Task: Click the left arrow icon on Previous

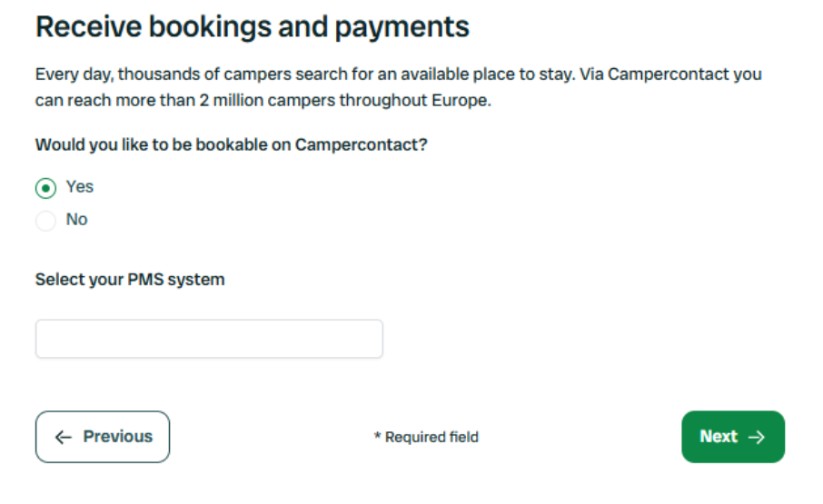Action: [x=64, y=437]
